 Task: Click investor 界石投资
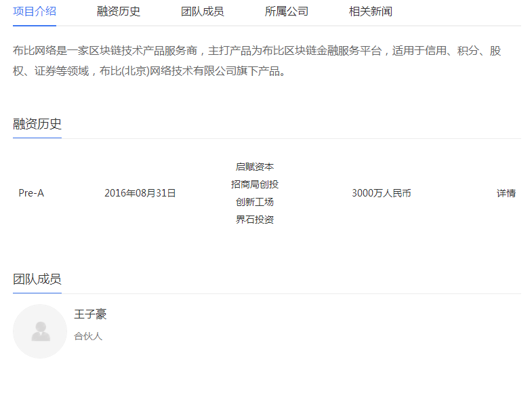pyautogui.click(x=255, y=220)
